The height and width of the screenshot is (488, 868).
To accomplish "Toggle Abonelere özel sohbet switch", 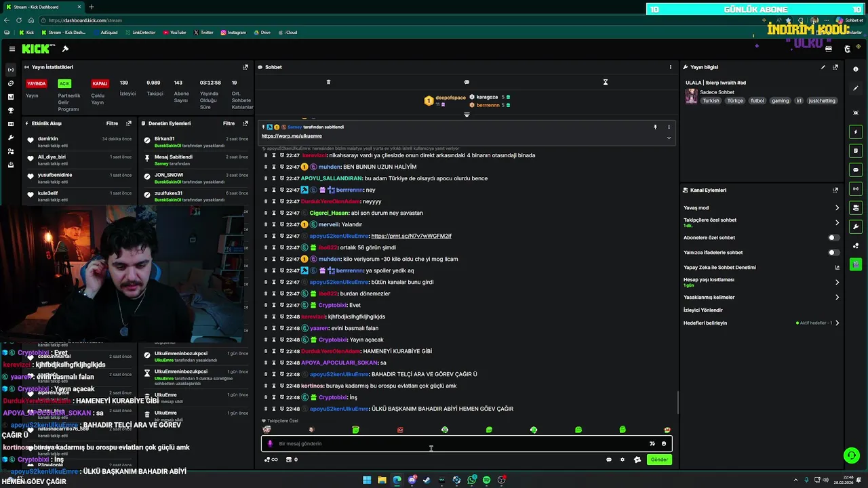I will (834, 238).
